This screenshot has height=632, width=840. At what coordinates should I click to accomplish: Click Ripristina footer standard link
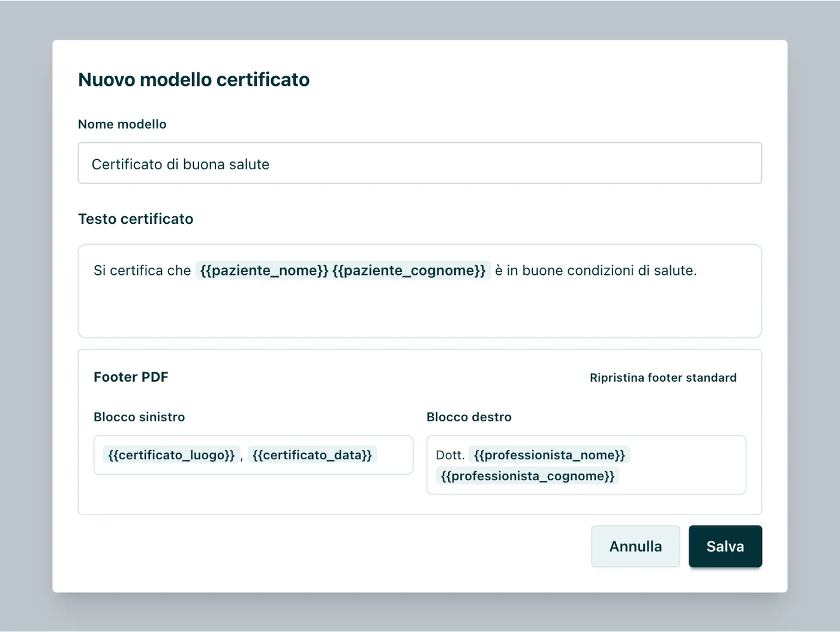click(x=663, y=378)
